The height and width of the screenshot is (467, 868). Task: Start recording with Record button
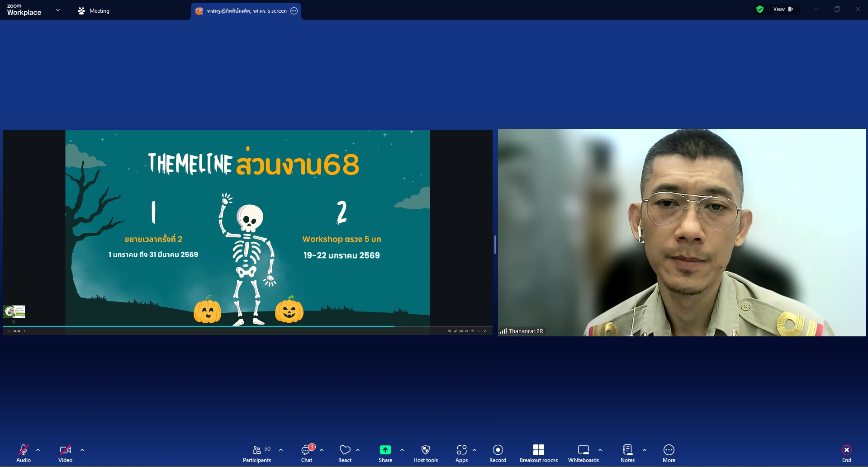(498, 453)
